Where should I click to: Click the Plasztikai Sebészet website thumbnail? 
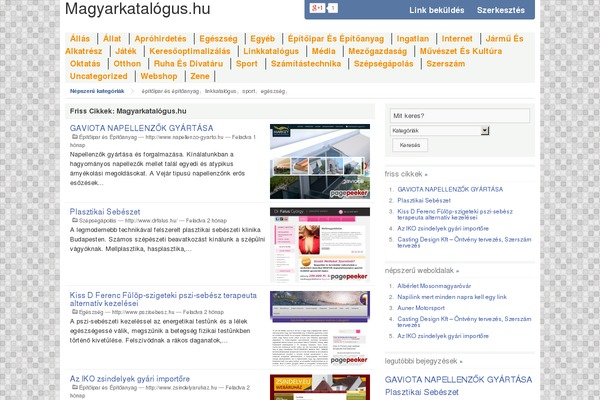tap(320, 245)
